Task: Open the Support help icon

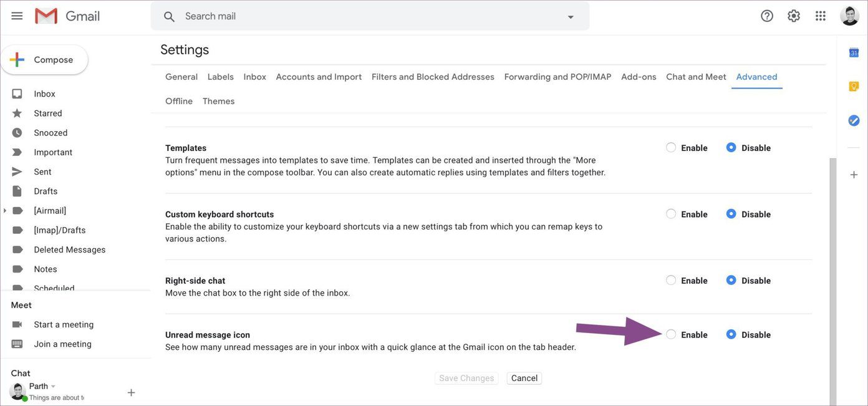Action: pos(767,16)
